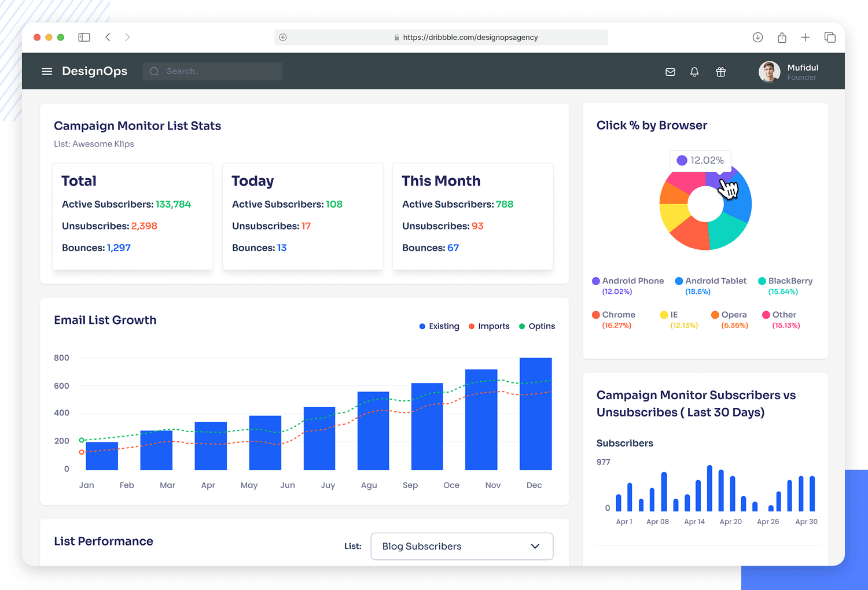Click the mail envelope icon

(x=670, y=72)
